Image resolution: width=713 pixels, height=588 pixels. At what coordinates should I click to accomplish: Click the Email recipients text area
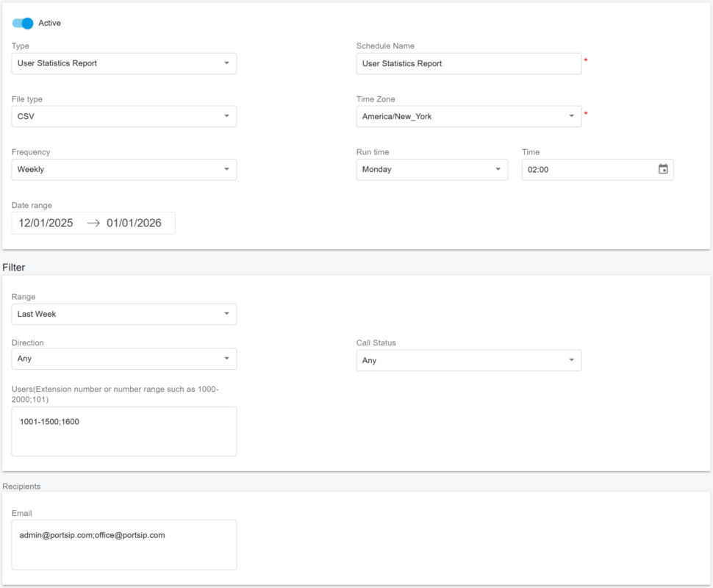click(x=123, y=544)
